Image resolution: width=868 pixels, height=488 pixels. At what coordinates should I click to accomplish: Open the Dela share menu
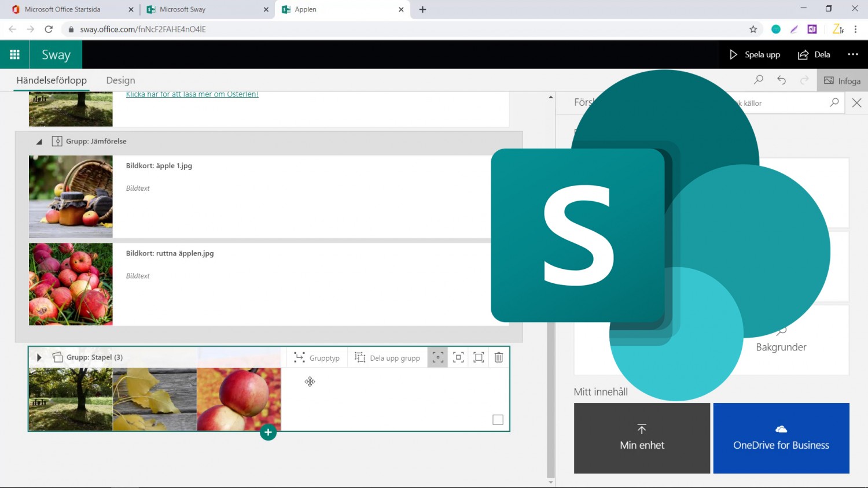click(814, 54)
